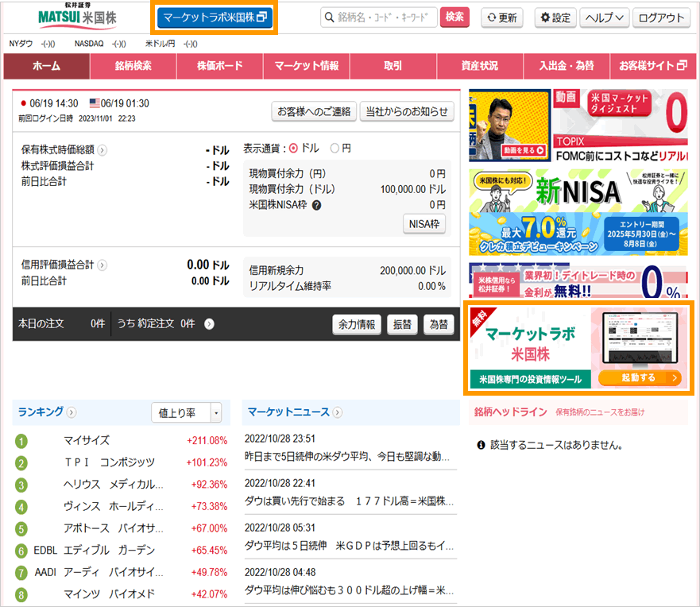The image size is (700, 607).
Task: Select rank 3 ヘリウス メディカル row
Action: point(122,485)
